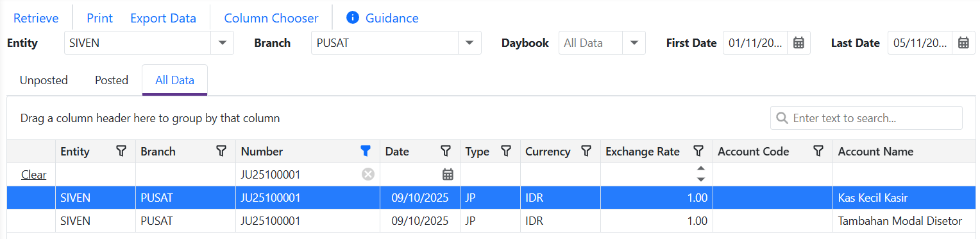
Task: Expand the Branch PUSAT dropdown
Action: point(470,43)
